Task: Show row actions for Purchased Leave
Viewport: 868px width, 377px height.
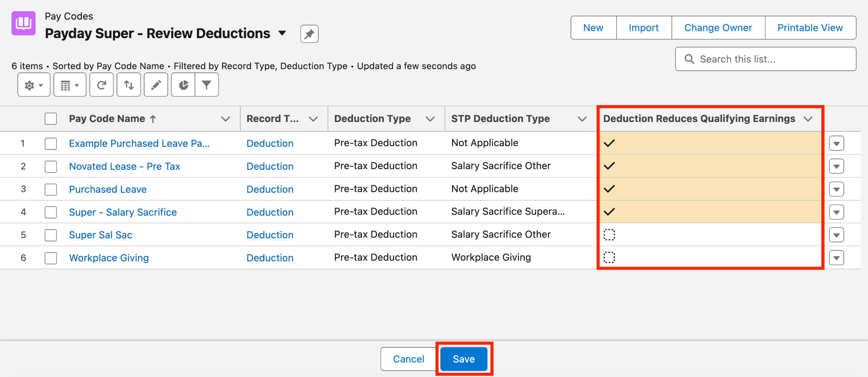Action: tap(837, 189)
